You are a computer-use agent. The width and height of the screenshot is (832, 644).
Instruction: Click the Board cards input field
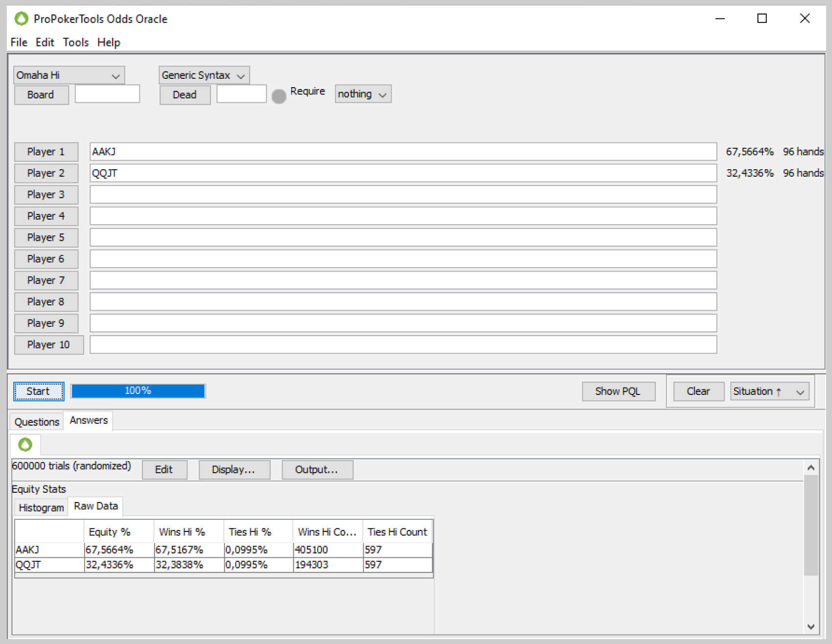point(107,94)
